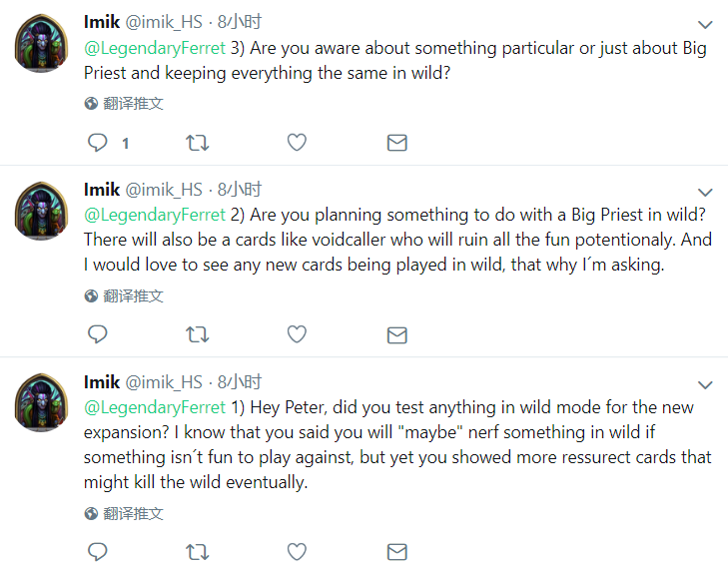This screenshot has width=728, height=570.
Task: Retweet the first tweet marked 3)
Action: coord(198,143)
